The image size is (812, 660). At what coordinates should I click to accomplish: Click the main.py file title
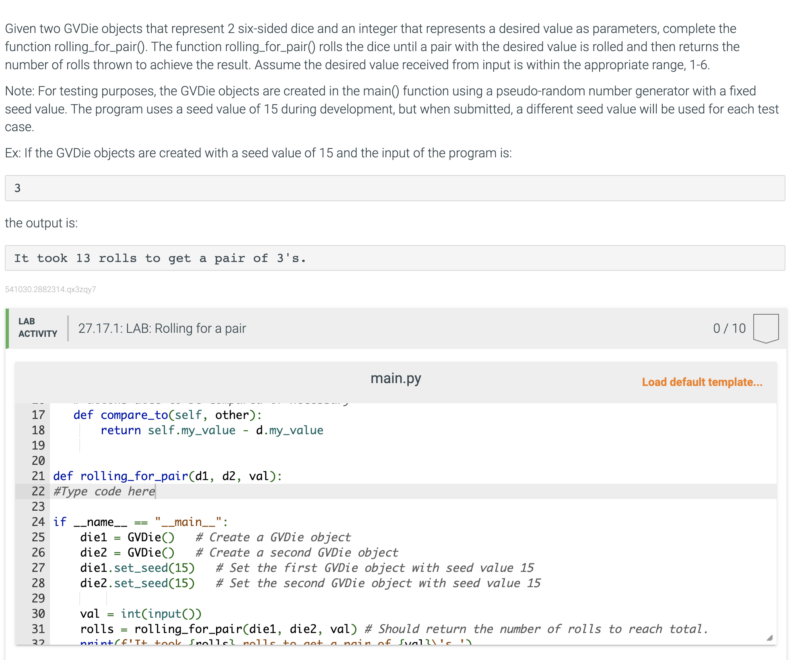click(396, 378)
